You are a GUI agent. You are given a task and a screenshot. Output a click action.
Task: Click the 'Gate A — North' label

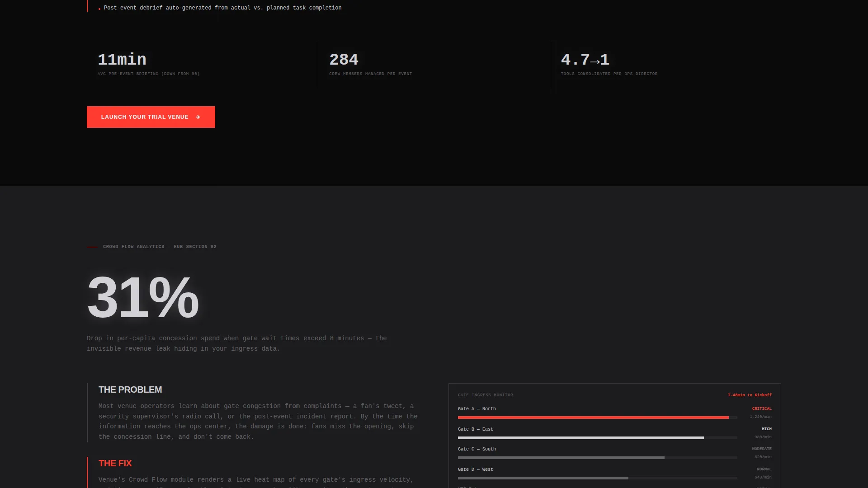coord(477,409)
